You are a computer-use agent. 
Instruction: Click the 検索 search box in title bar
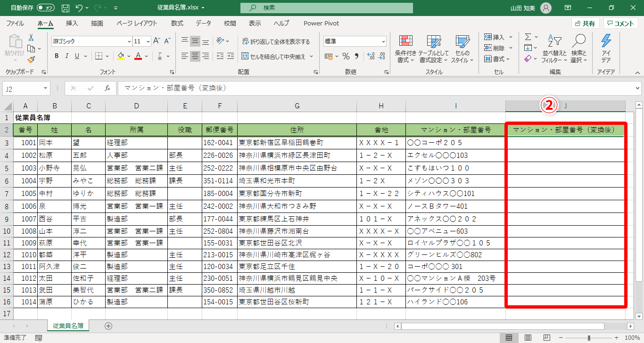coord(326,8)
